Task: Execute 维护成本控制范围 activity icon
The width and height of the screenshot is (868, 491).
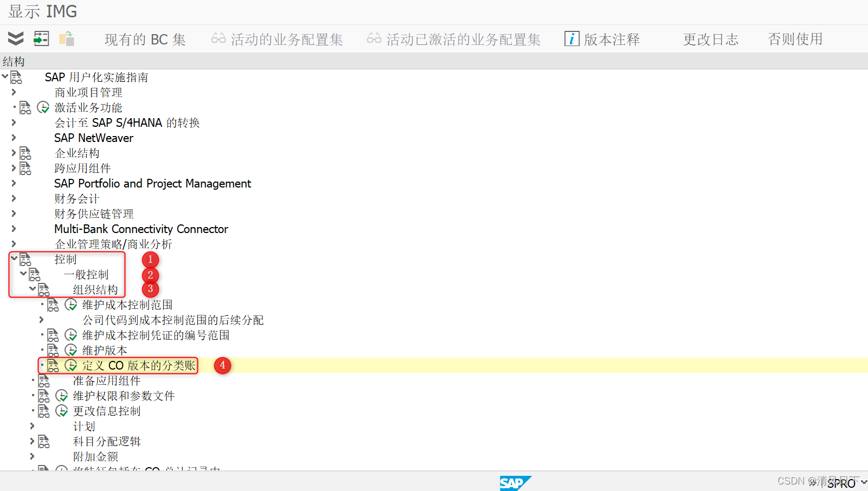Action: 71,305
